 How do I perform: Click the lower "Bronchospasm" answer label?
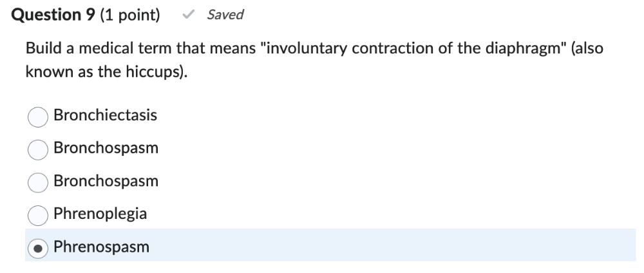tap(106, 182)
